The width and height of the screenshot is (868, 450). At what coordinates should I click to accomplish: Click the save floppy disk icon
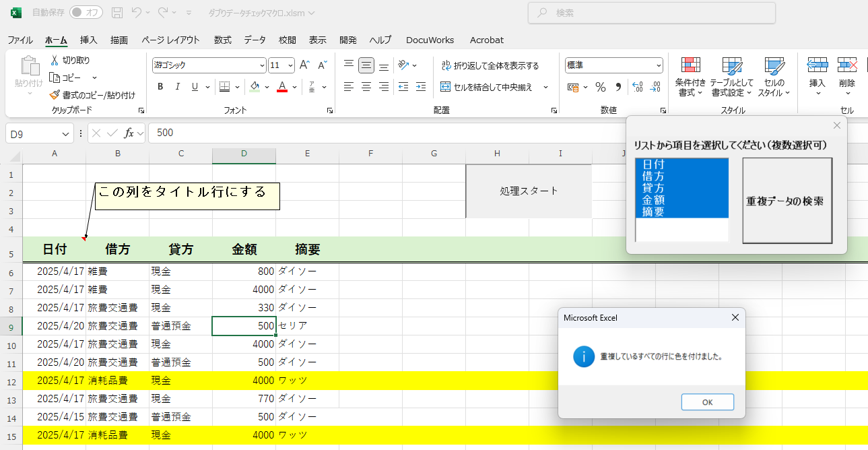pyautogui.click(x=117, y=13)
